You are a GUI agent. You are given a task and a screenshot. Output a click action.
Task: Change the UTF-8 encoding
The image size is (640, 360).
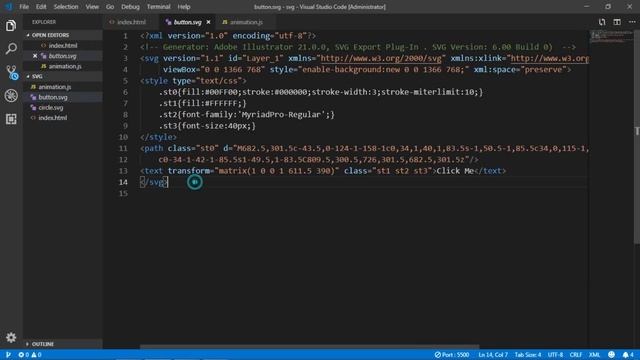coord(555,355)
